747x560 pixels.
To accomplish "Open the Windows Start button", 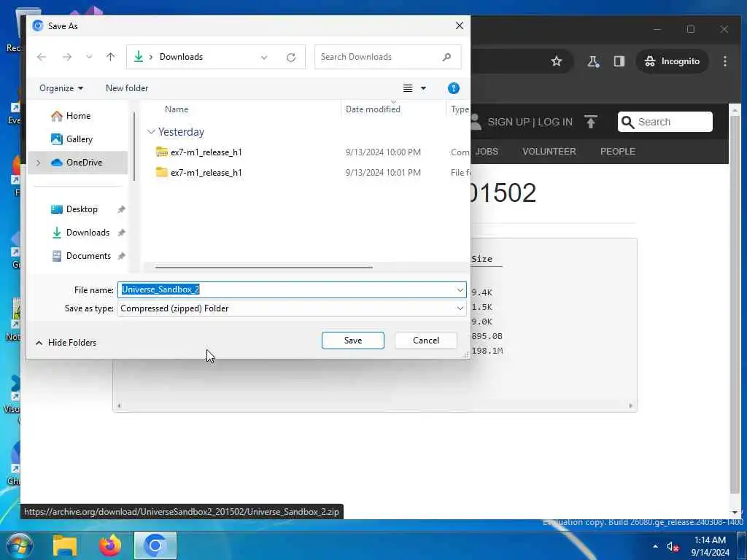I will [19, 545].
